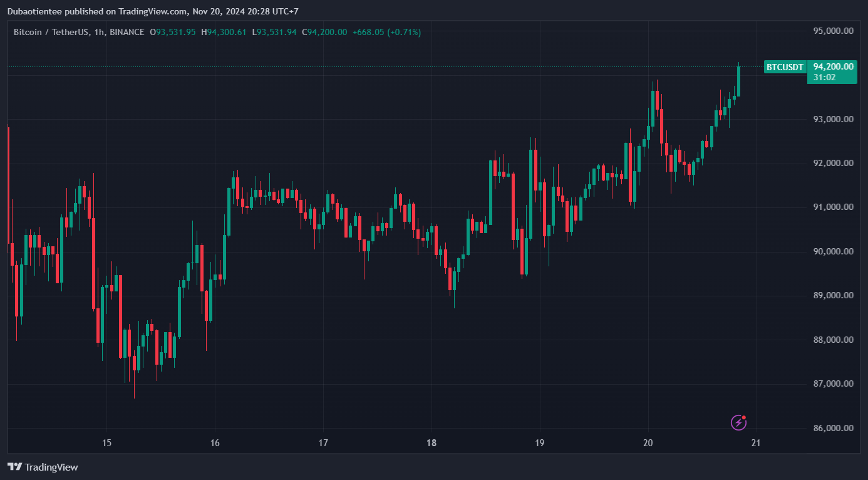Image resolution: width=868 pixels, height=480 pixels.
Task: Click the 88,000.00 price axis label
Action: [833, 340]
